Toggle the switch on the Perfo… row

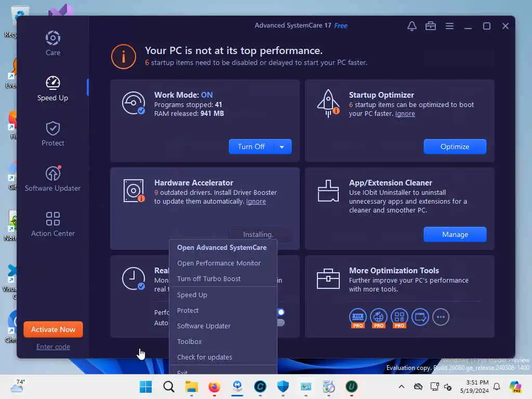(281, 312)
